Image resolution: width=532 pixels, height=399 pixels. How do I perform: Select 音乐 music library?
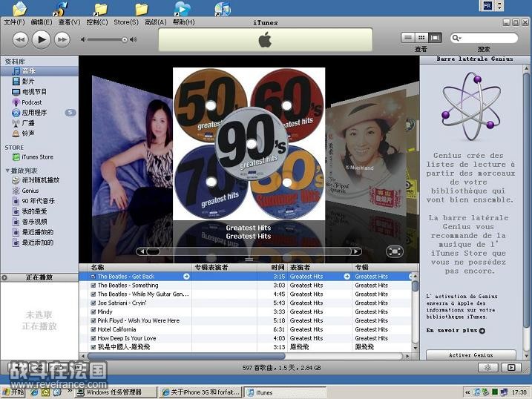(x=39, y=71)
